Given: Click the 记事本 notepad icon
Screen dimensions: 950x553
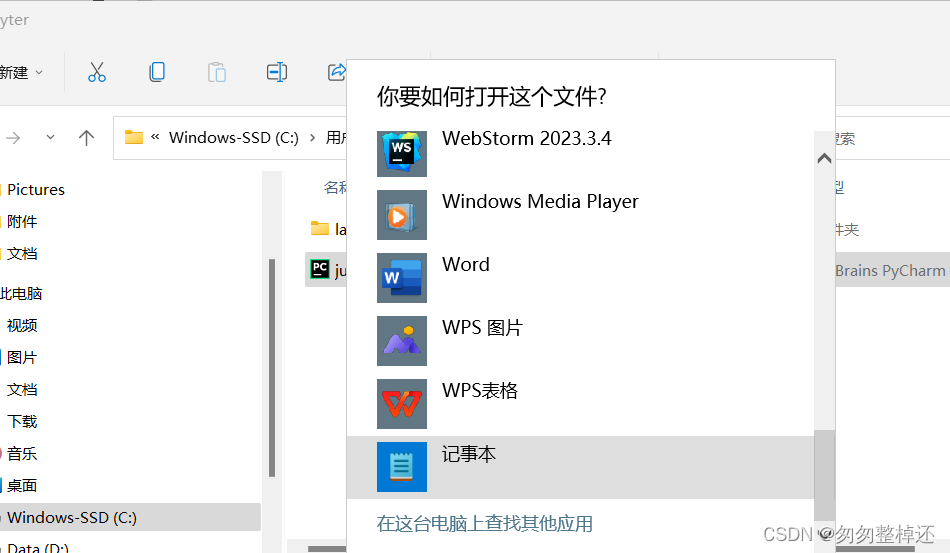Looking at the screenshot, I should click(402, 467).
